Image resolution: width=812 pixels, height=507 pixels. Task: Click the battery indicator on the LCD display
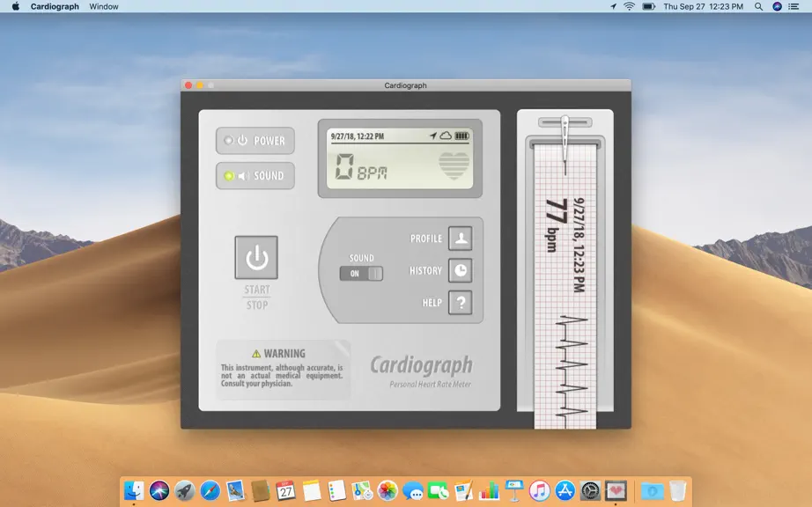pos(462,136)
